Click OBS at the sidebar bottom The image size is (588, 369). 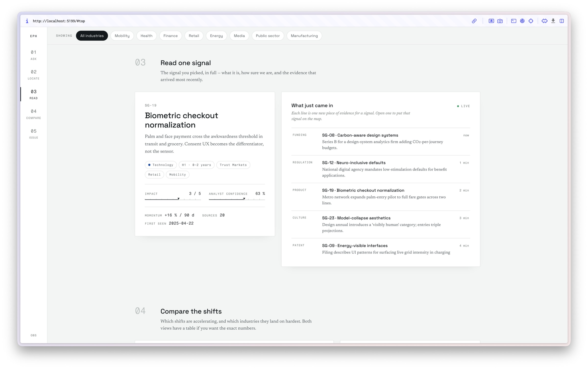click(34, 335)
